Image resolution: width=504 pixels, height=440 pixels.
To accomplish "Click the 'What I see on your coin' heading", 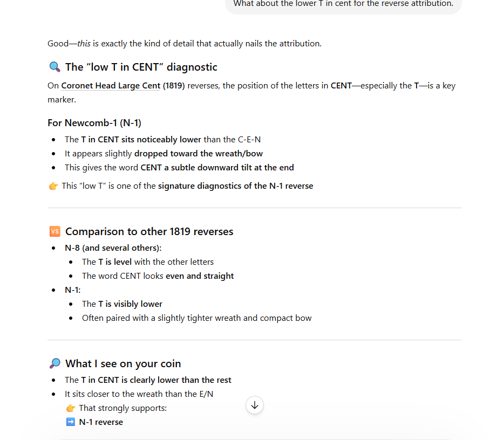I will tap(122, 363).
